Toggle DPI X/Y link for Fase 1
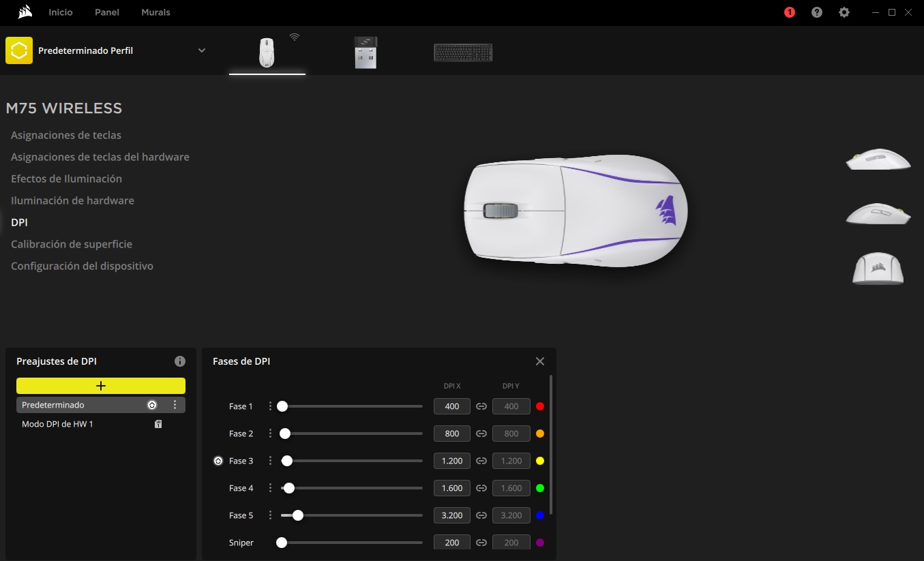This screenshot has width=924, height=561. pyautogui.click(x=481, y=406)
